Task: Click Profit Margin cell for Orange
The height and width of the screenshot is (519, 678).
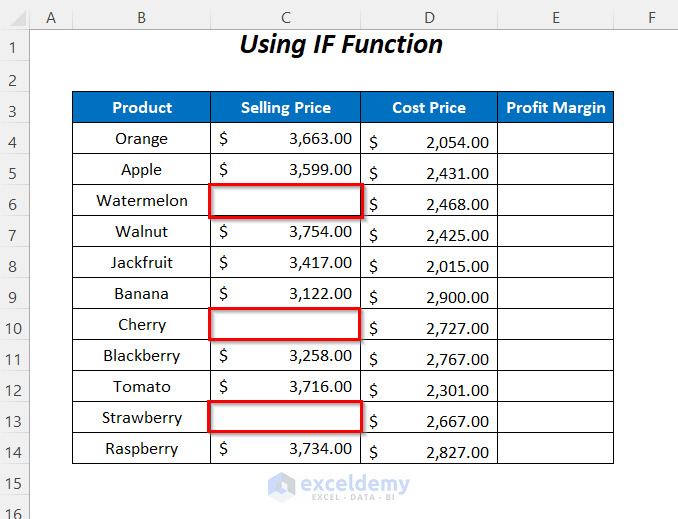Action: pyautogui.click(x=556, y=138)
